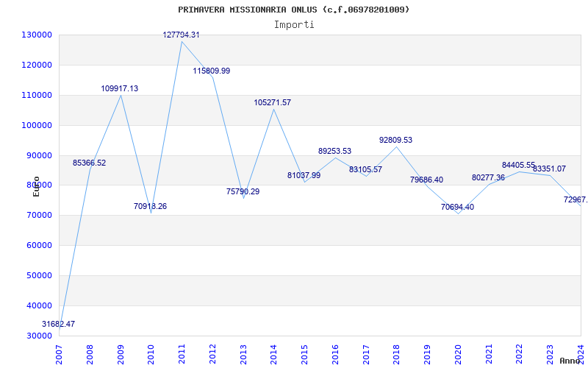Click data label 84405.55

519,165
